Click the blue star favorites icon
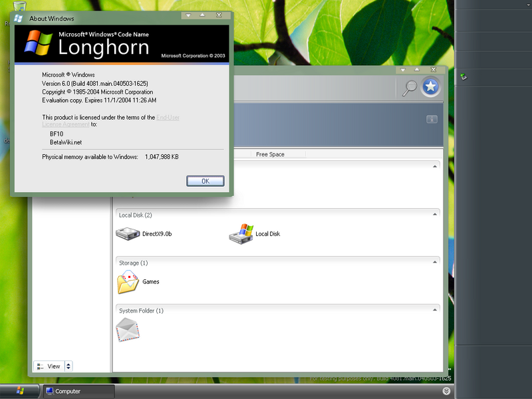The width and height of the screenshot is (532, 399). (430, 87)
